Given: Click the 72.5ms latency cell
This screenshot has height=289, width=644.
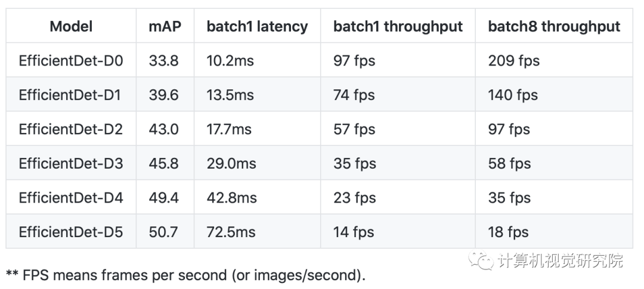Looking at the screenshot, I should [231, 232].
